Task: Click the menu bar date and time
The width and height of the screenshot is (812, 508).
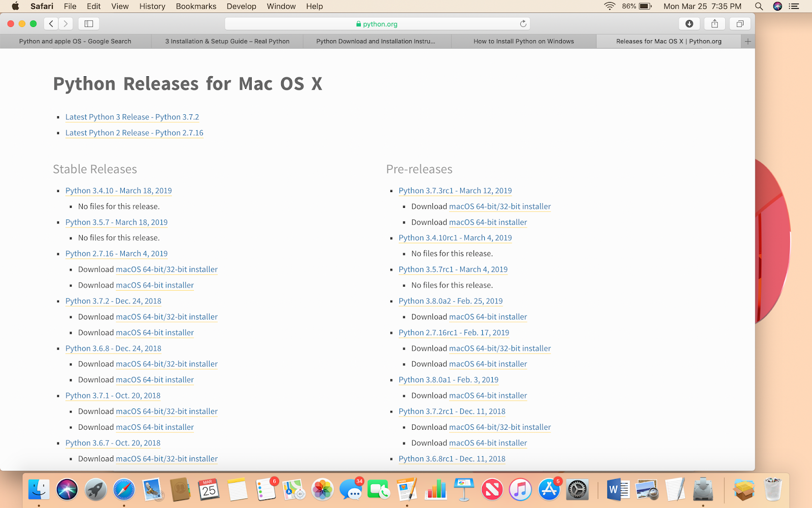Action: click(x=702, y=6)
